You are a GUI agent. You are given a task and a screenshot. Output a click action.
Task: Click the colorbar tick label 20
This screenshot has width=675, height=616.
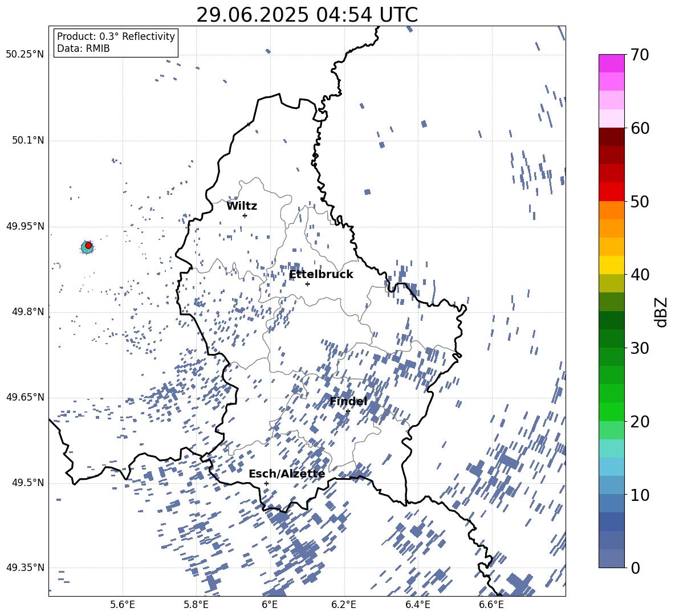640,422
